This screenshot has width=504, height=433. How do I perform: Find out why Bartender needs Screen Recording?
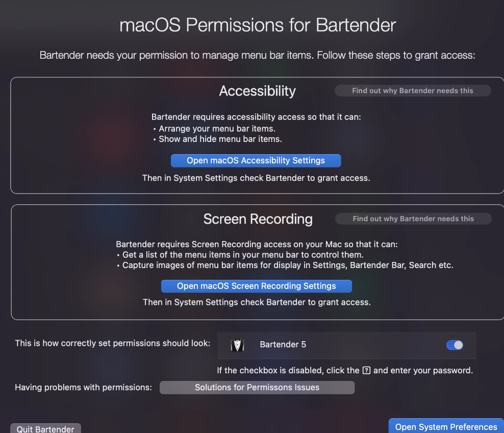click(x=413, y=219)
